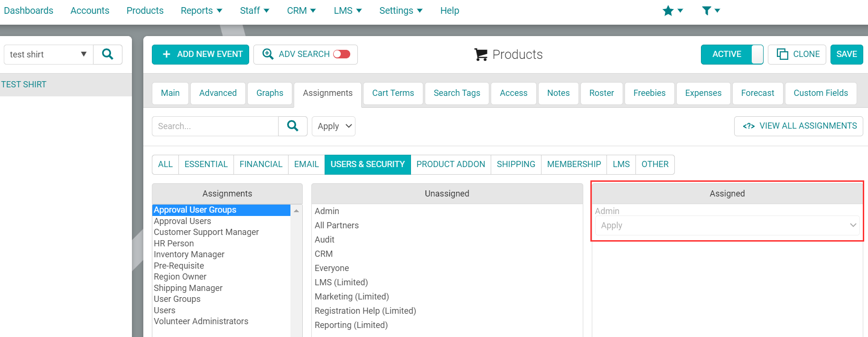The image size is (868, 337).
Task: Switch to the Advanced tab
Action: tap(218, 93)
